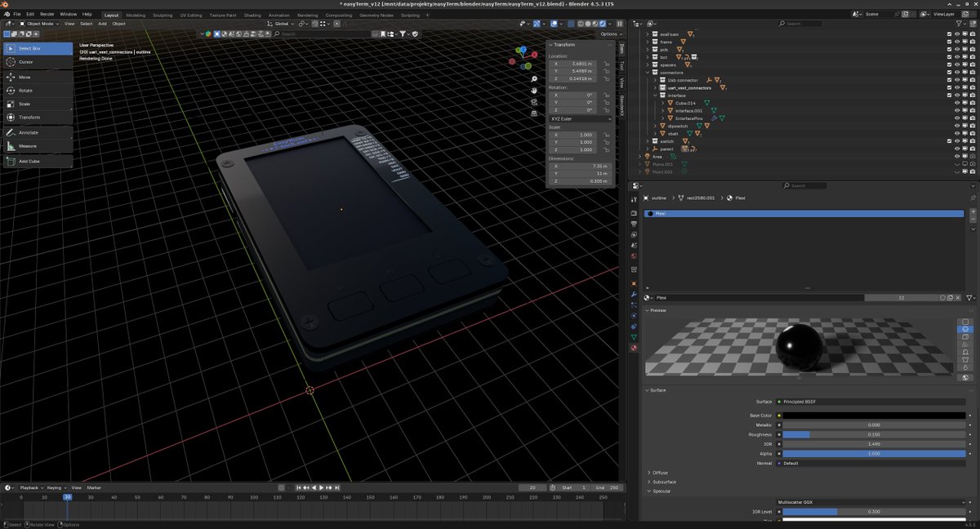The width and height of the screenshot is (980, 529).
Task: Open the Material properties tab icon
Action: click(x=634, y=347)
